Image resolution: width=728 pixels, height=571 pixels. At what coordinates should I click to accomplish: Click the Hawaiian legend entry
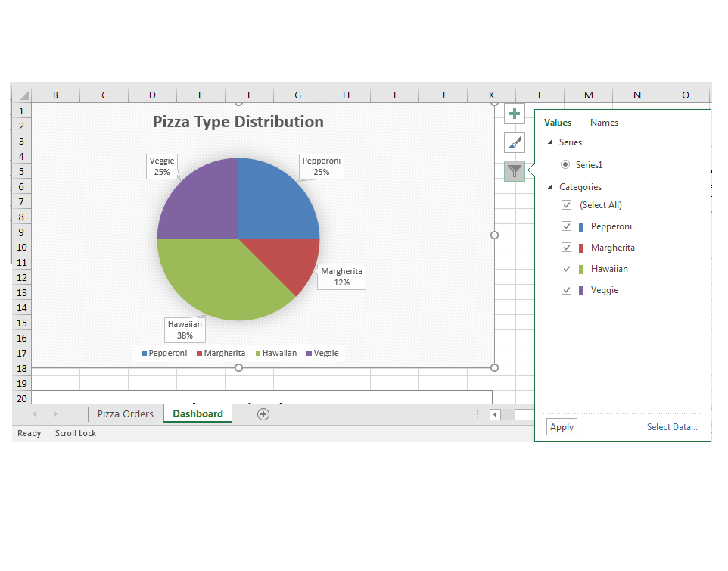(276, 353)
